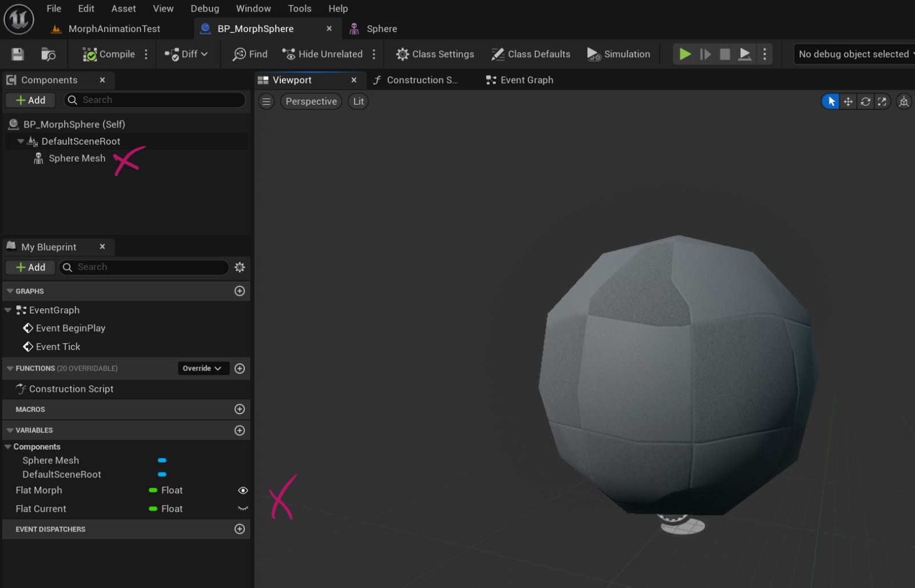Image resolution: width=915 pixels, height=588 pixels.
Task: Toggle closed eye on Flat Current variable
Action: pyautogui.click(x=243, y=508)
